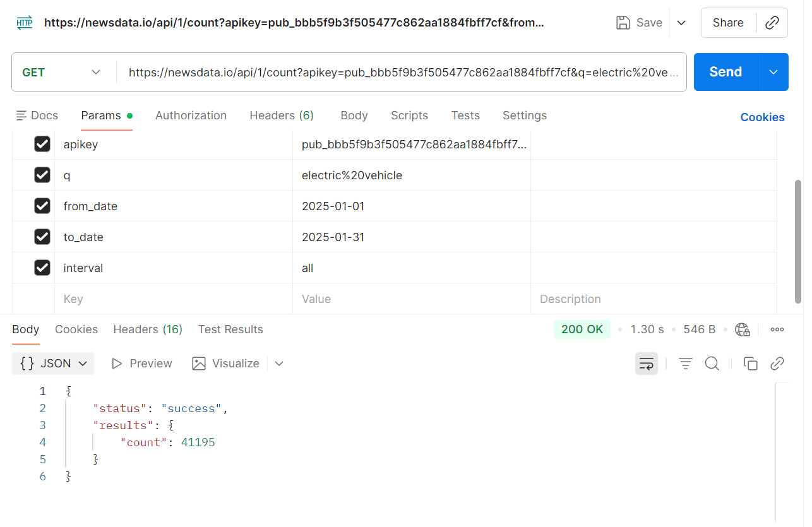Open the response filter icon
The image size is (812, 527).
[x=685, y=364]
